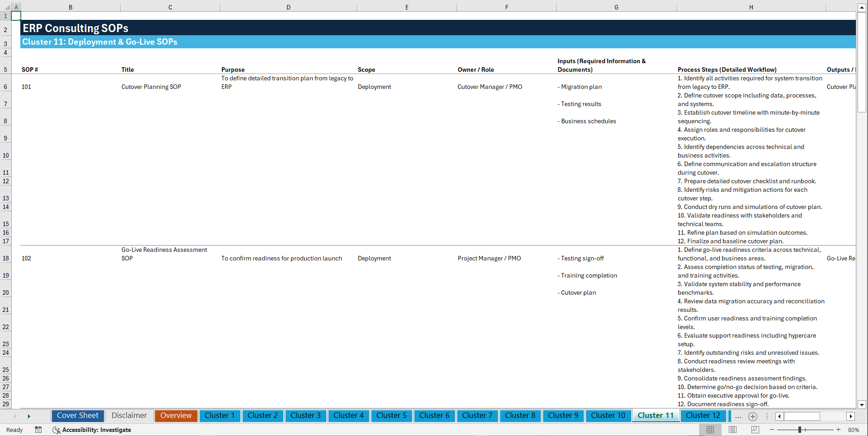
Task: Open the Disclaimer sheet tab
Action: pos(129,416)
